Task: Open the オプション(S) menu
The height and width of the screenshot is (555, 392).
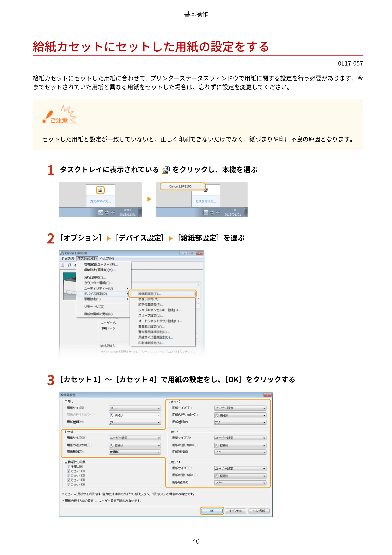Action: pyautogui.click(x=87, y=258)
